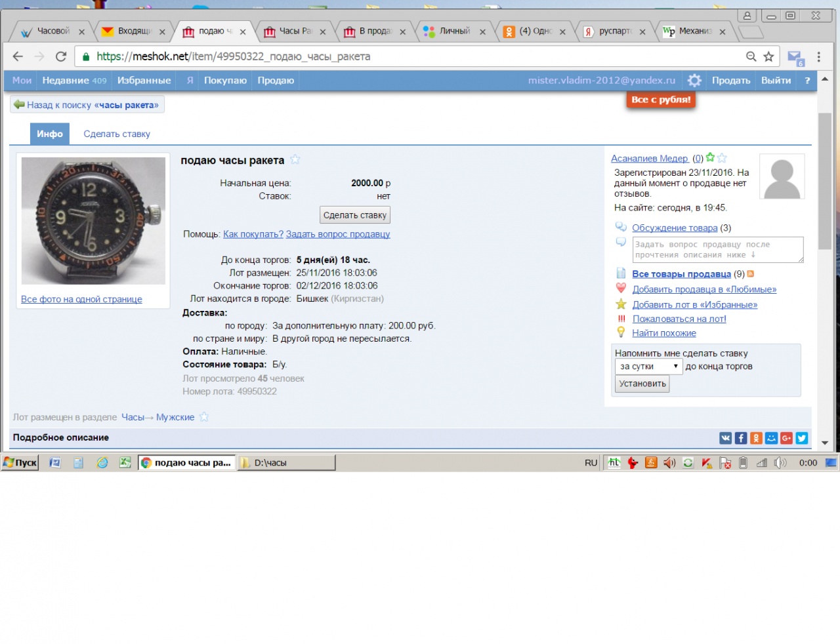Click the bookmark star in the address bar
This screenshot has height=644, width=840.
click(768, 56)
